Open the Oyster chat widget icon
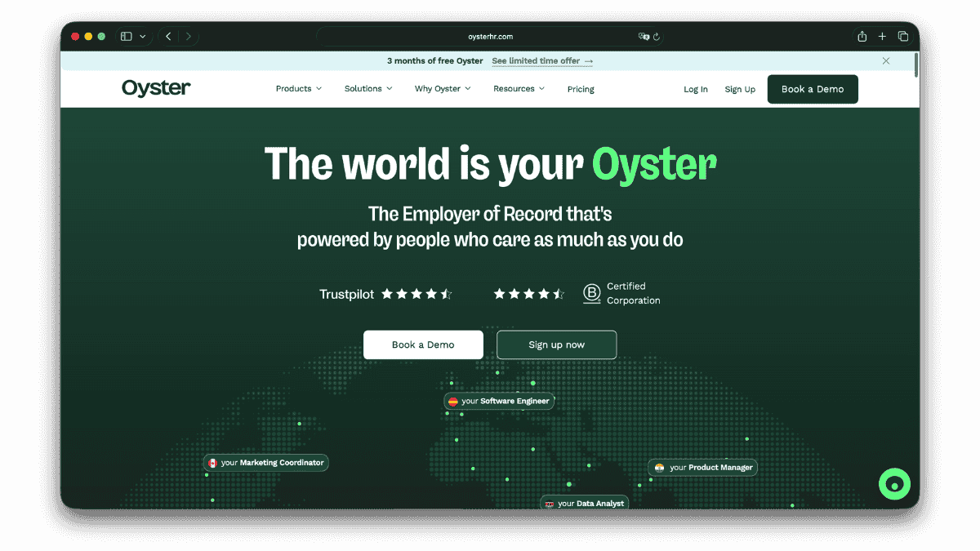 (894, 483)
